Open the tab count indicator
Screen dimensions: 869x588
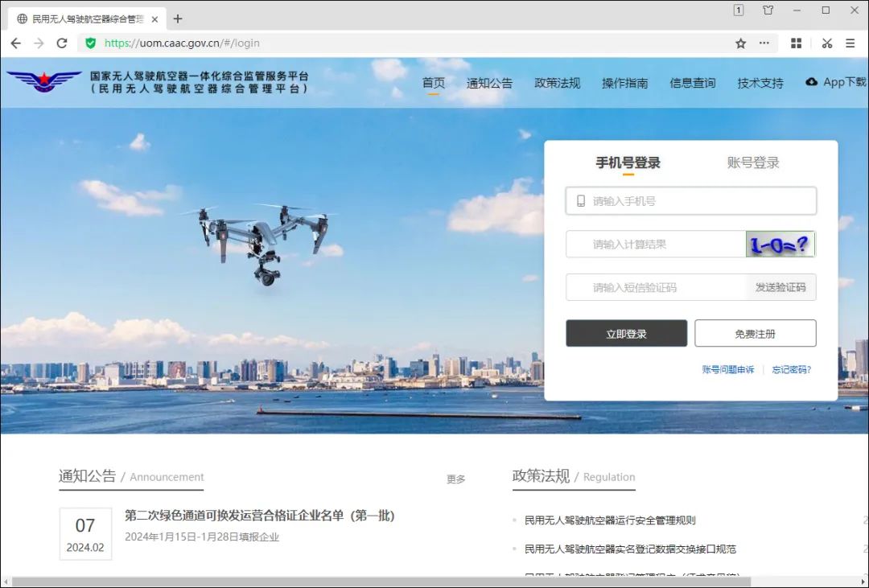click(738, 10)
